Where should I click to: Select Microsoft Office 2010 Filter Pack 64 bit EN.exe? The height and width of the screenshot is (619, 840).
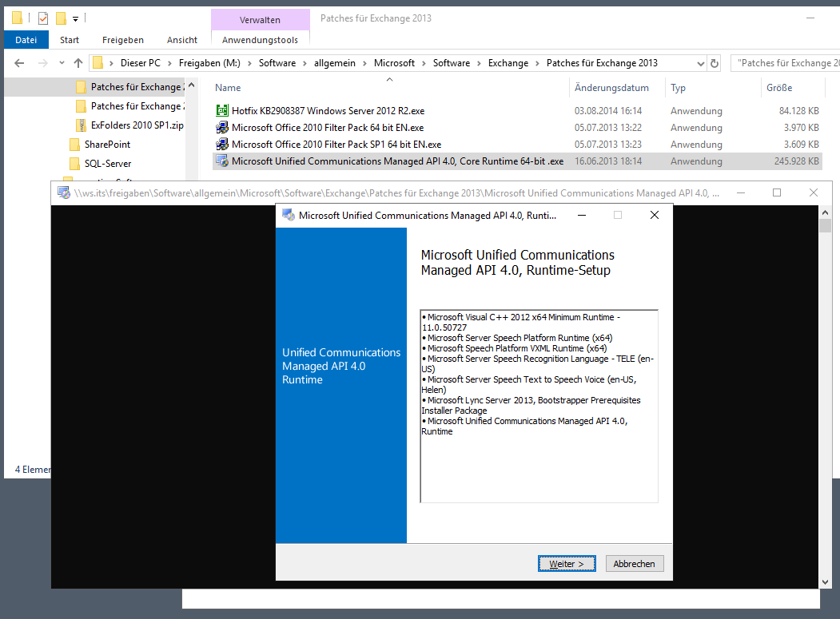(x=328, y=128)
